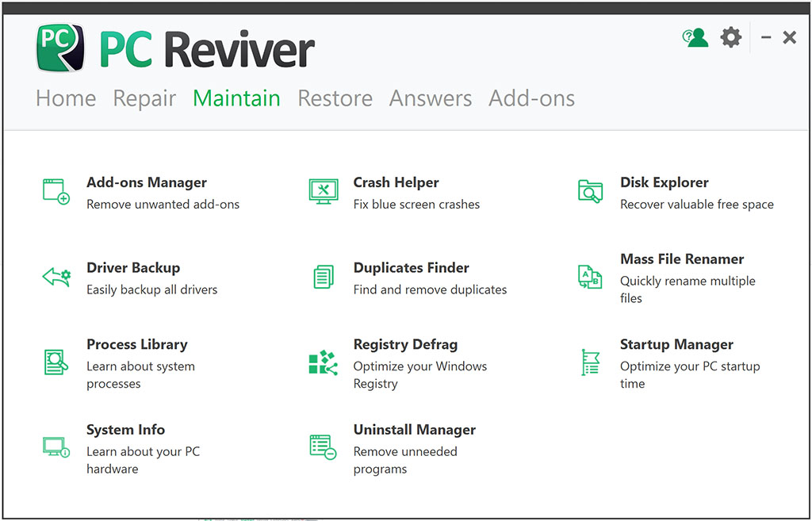Open Startup Manager title link

click(x=677, y=344)
